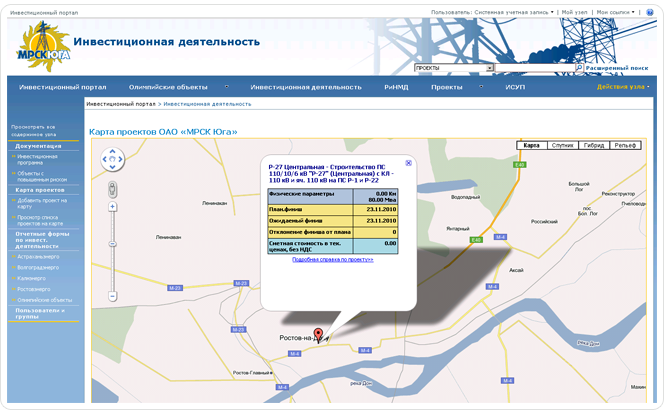Pan the map down with arrow
The image size is (670, 412).
(112, 167)
